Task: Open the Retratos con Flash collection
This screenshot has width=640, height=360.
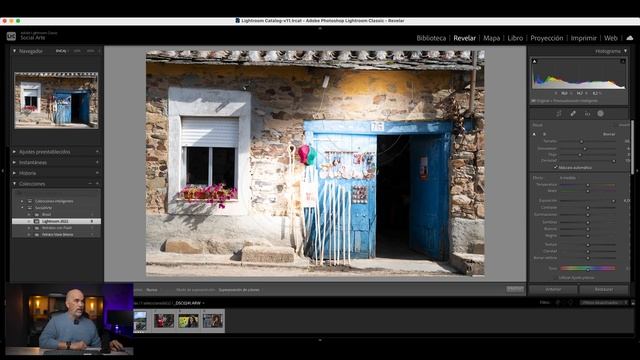Action: 56,228
